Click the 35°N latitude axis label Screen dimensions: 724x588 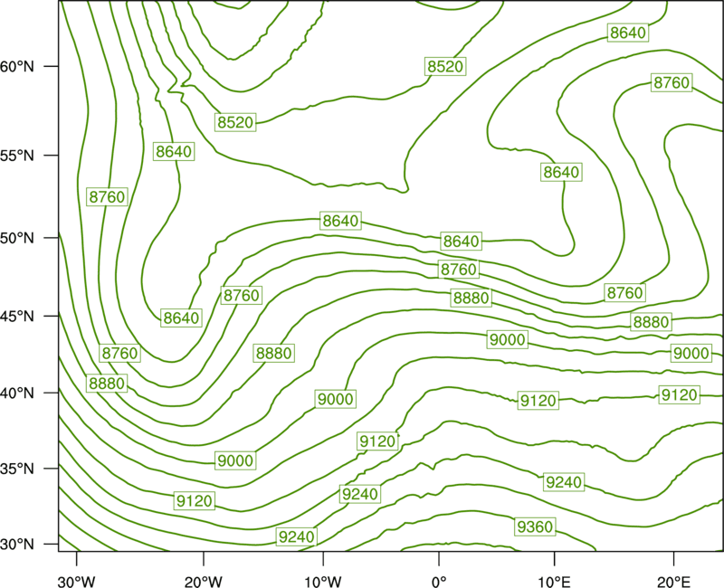tap(17, 469)
